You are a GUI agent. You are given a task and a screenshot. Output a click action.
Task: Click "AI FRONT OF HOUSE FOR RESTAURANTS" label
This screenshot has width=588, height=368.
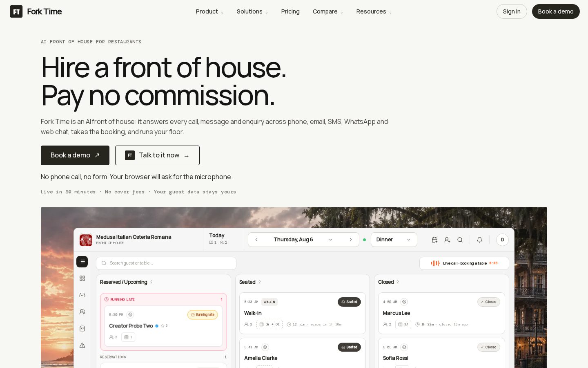(x=91, y=42)
